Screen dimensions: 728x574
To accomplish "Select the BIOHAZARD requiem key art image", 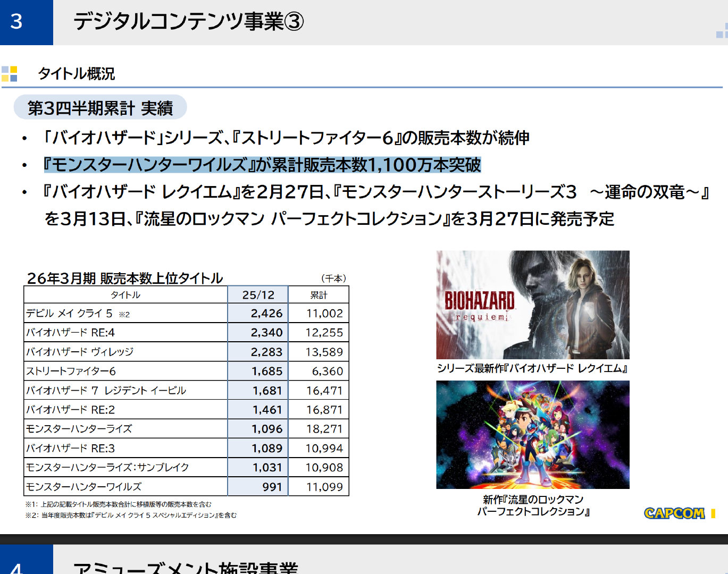I will pyautogui.click(x=533, y=305).
